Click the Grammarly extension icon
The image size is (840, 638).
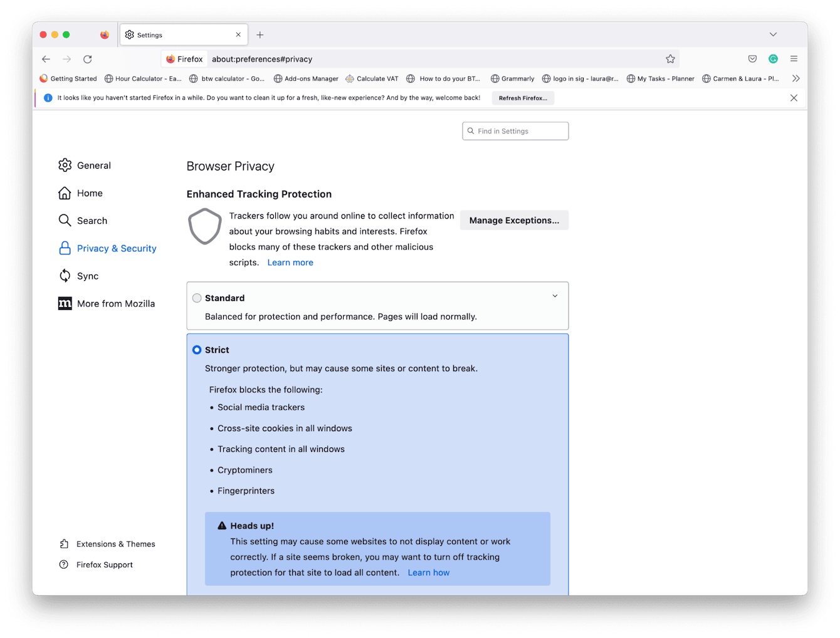click(773, 58)
